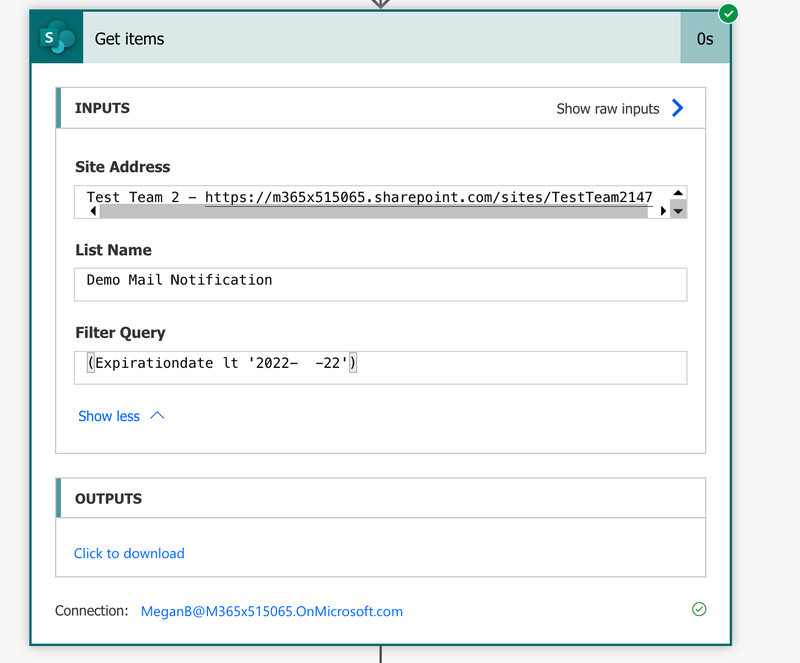Click the left arrow of Site Address scrollbar

(x=93, y=211)
